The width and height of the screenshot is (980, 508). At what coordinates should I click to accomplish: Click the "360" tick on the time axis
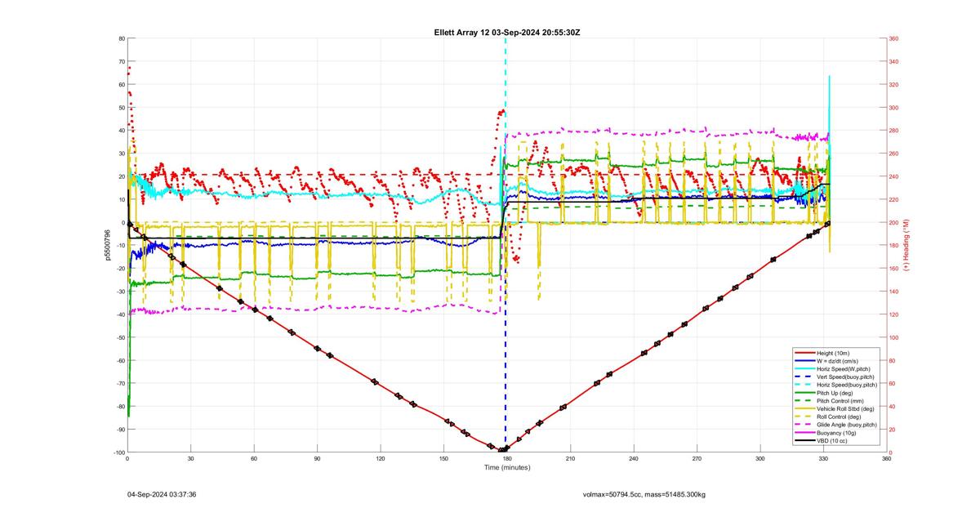[x=887, y=458]
